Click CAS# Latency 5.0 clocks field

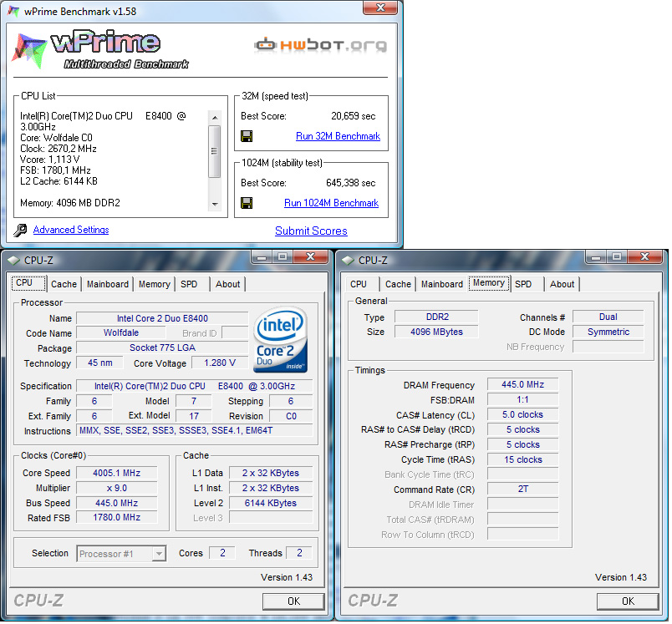(522, 414)
